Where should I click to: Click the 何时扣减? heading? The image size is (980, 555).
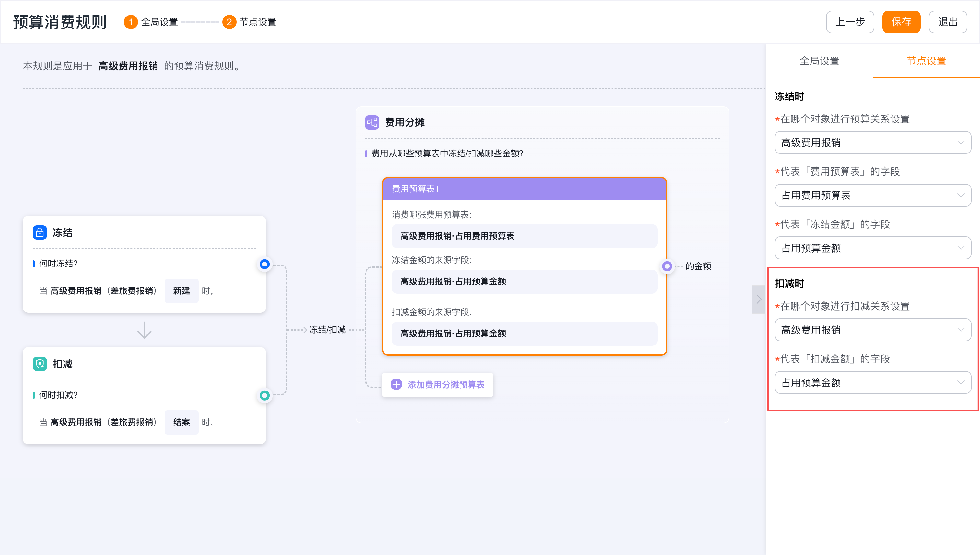[x=58, y=395]
